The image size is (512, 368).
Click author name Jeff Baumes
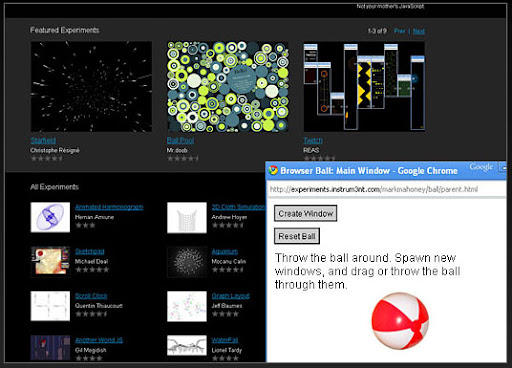click(x=227, y=306)
